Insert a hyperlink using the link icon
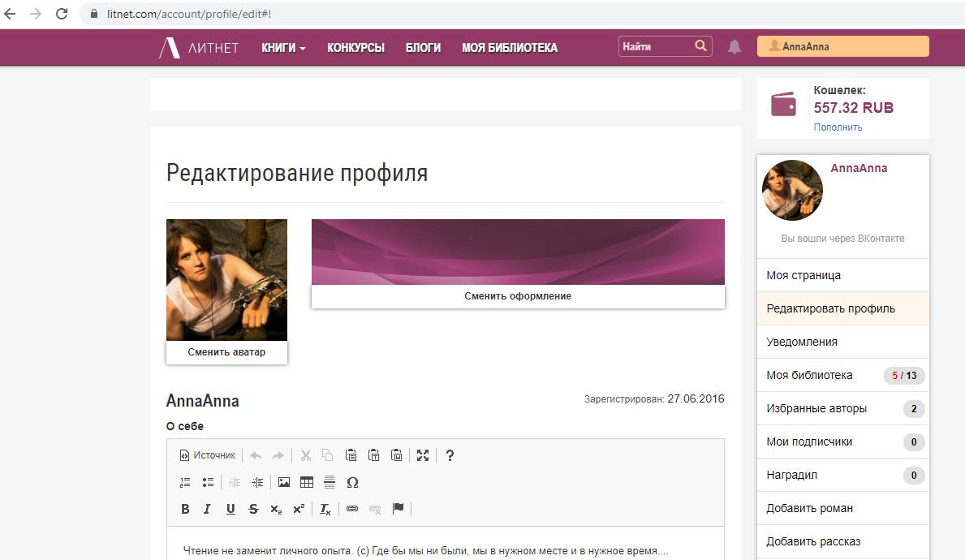Screen dimensions: 965x560 [x=351, y=509]
